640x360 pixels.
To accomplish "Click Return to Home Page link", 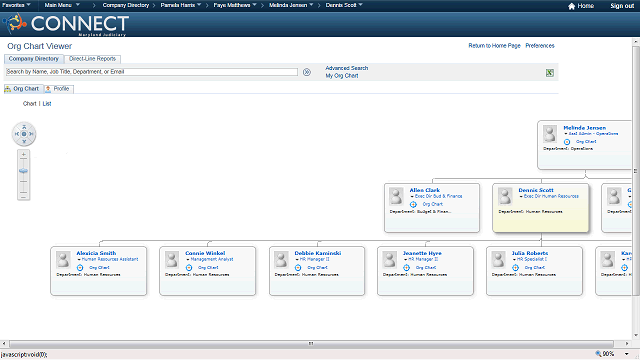I will coord(494,46).
